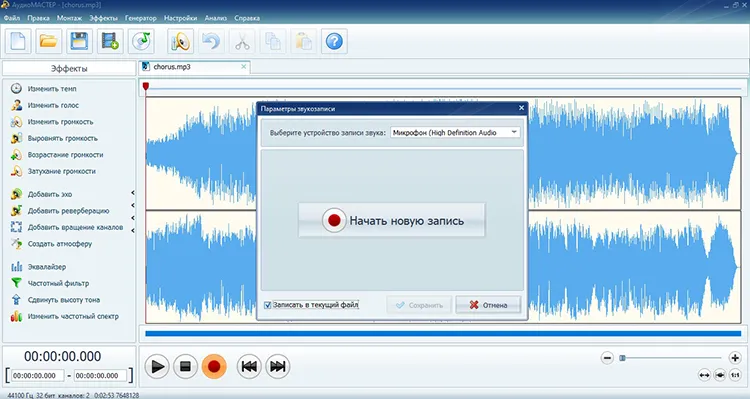Open the Монтаж menu
Screen dimensions: 750x399
(69, 18)
